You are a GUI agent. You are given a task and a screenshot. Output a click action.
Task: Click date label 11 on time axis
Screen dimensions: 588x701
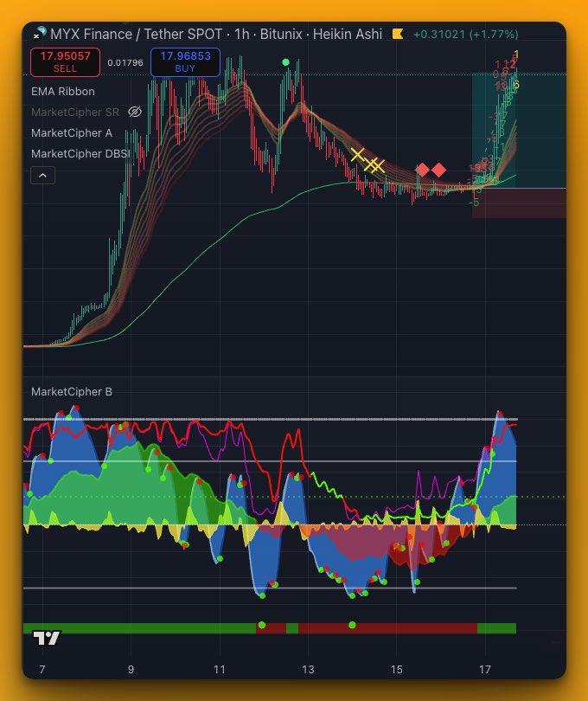220,669
